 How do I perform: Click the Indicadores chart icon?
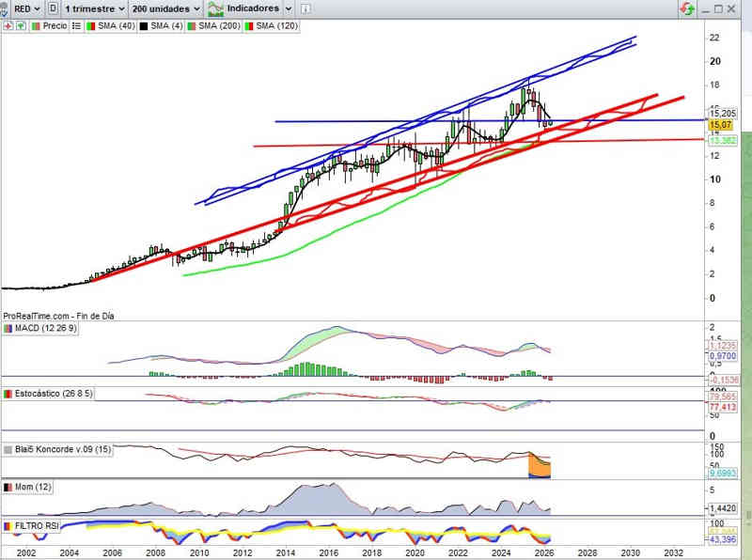[215, 8]
